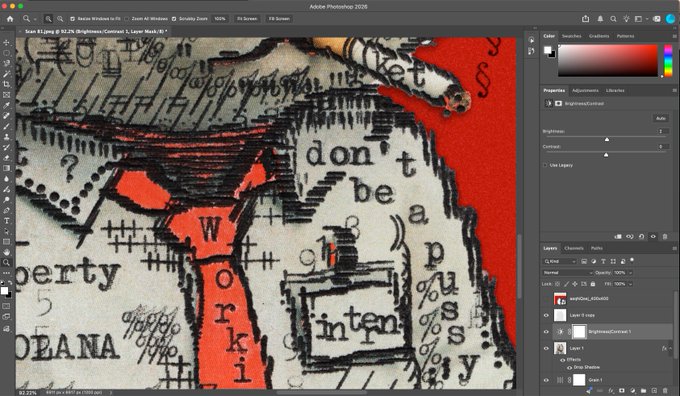Hide the Drop Shadow effect
Viewport: 680px width, 396px height.
(569, 367)
